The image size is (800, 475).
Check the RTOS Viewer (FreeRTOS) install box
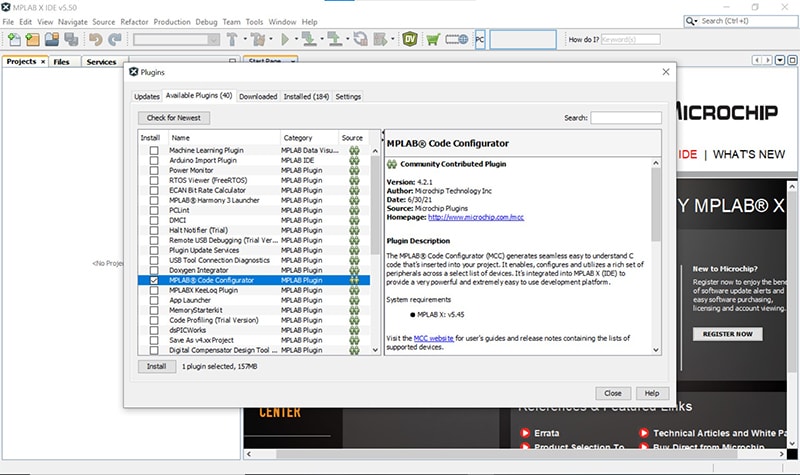pos(154,180)
